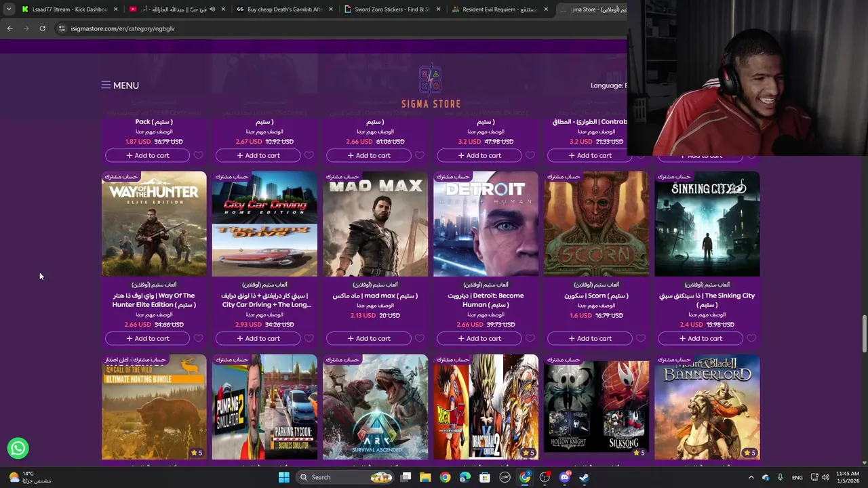Open Way of the Hunter cover image
868x488 pixels.
(x=154, y=224)
